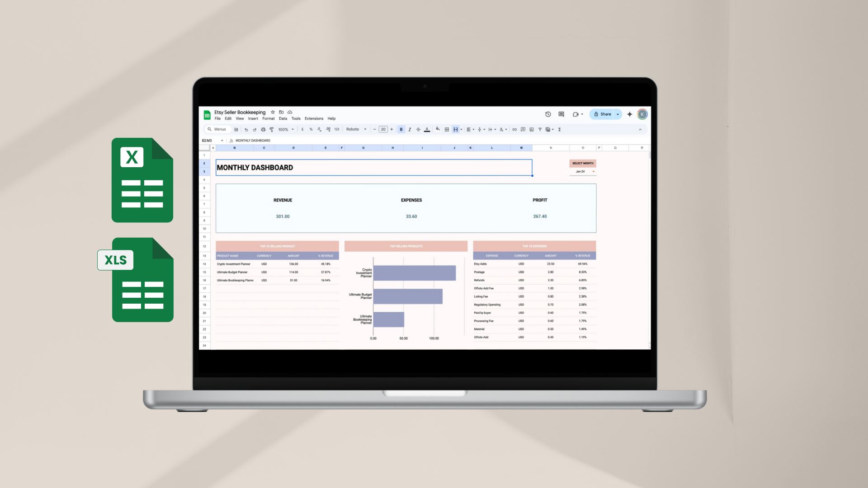Expand the Jan-24 month selector dropdown
Image resolution: width=868 pixels, height=488 pixels.
(x=593, y=172)
